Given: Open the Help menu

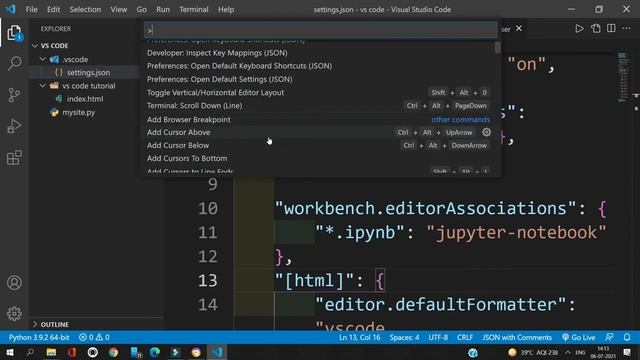Looking at the screenshot, I should point(226,9).
